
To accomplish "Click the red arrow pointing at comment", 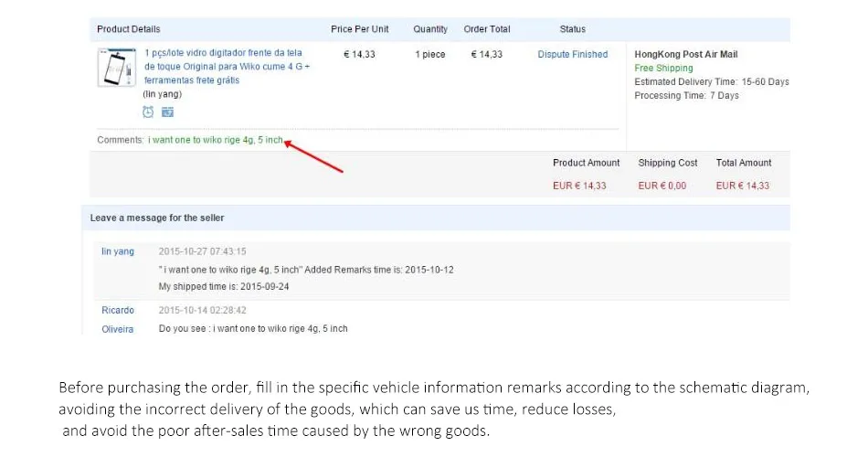I will pyautogui.click(x=315, y=156).
